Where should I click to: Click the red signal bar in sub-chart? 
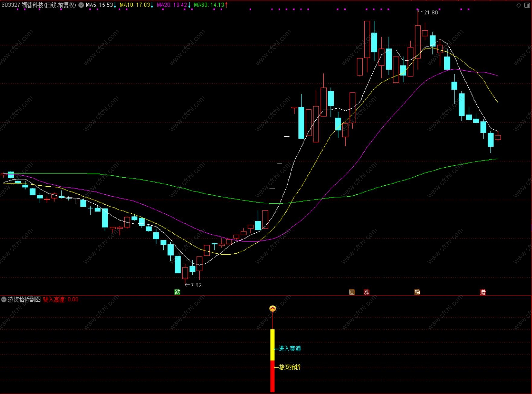point(272,376)
